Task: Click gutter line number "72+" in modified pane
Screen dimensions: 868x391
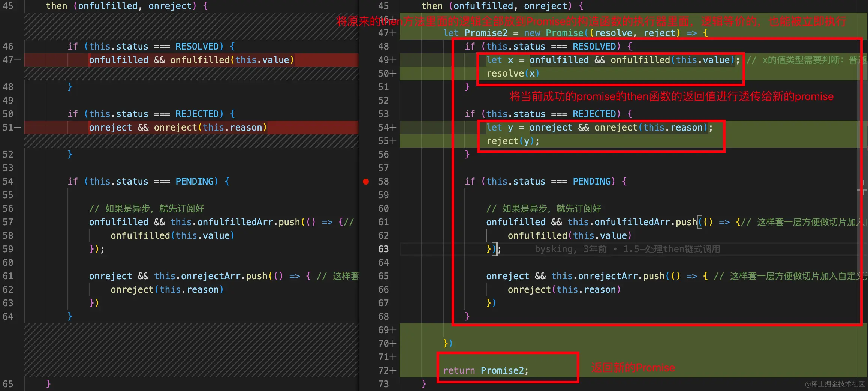Action: coord(387,371)
